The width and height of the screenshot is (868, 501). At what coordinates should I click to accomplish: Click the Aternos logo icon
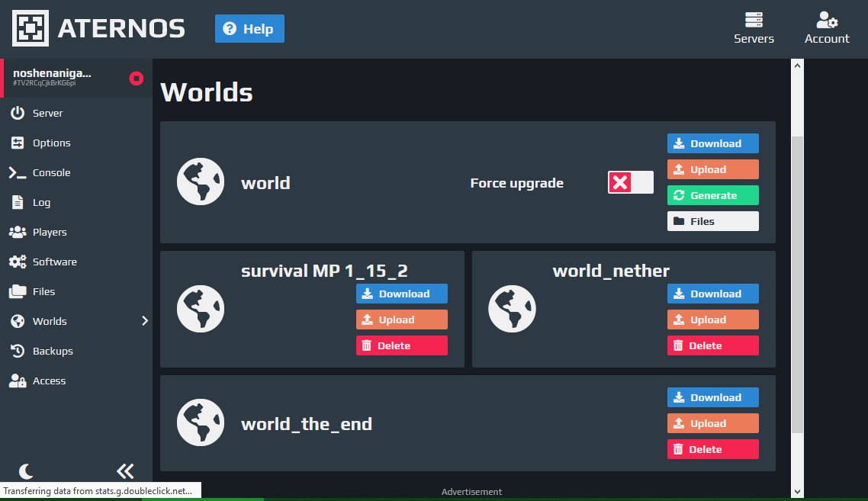tap(31, 28)
